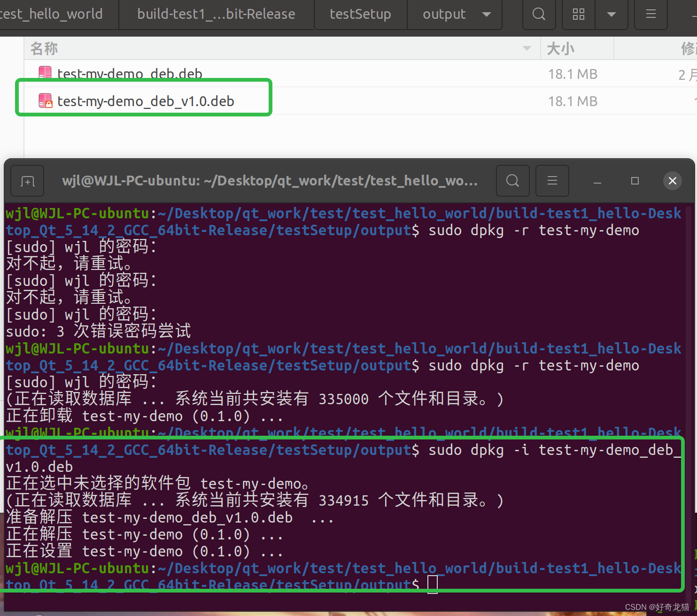Select the output folder path button

pyautogui.click(x=444, y=14)
